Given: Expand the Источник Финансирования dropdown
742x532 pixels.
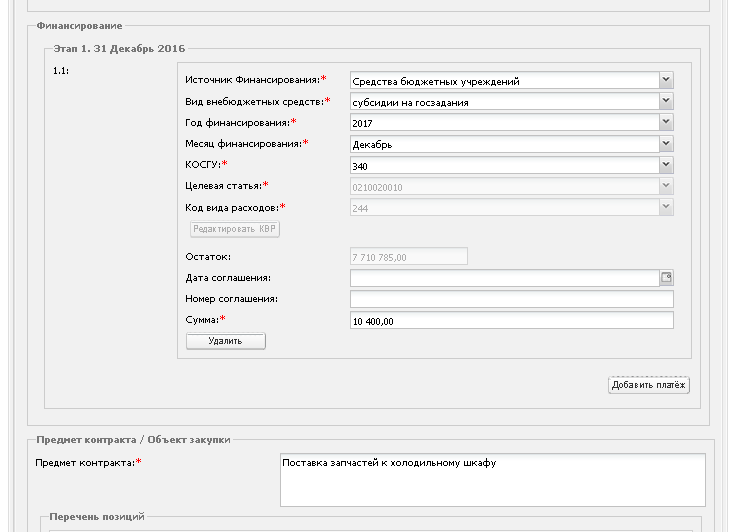Looking at the screenshot, I should click(666, 81).
